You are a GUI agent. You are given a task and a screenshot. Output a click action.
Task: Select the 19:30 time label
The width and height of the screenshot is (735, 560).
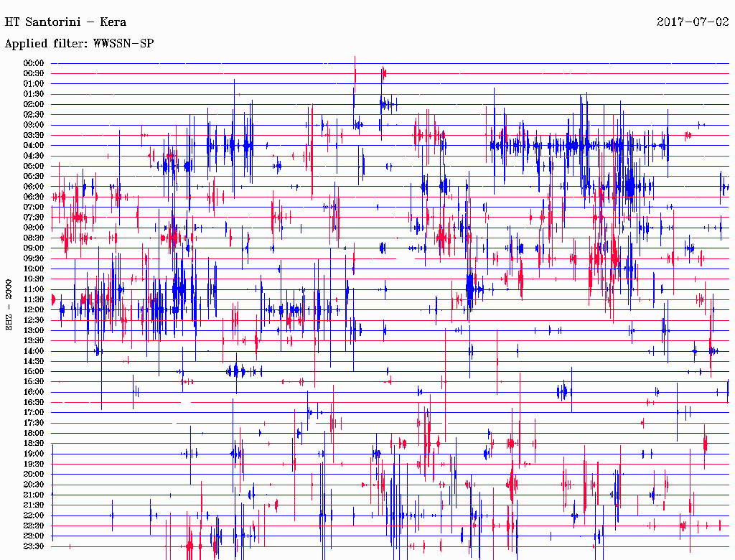(x=34, y=464)
